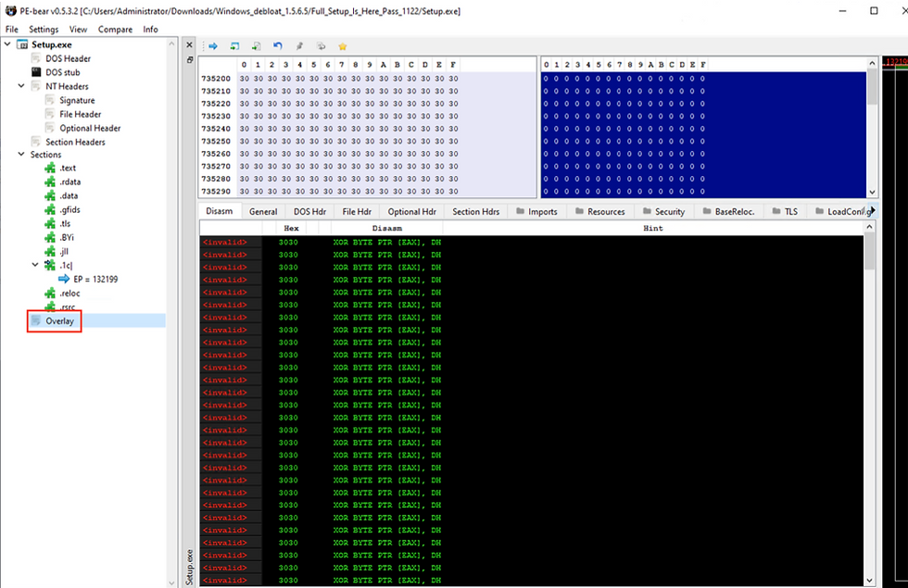Select Overlay in the tree

click(x=59, y=320)
